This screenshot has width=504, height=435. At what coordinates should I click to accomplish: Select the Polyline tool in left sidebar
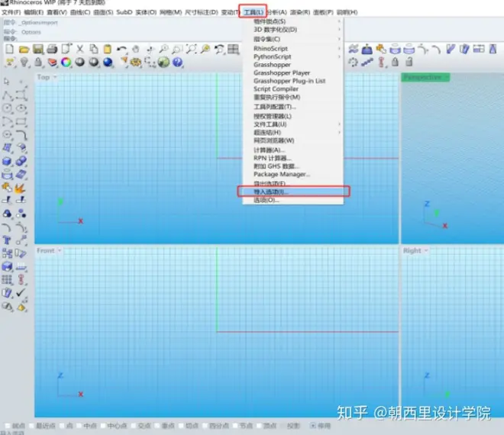click(x=8, y=95)
